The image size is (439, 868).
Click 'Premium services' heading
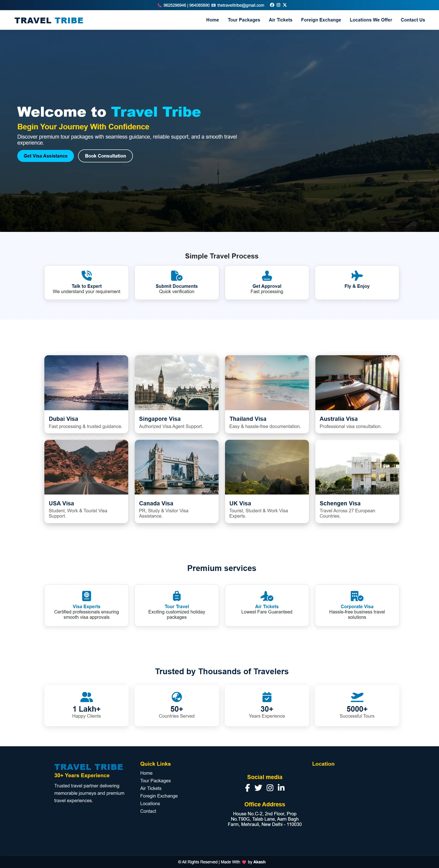tap(222, 568)
